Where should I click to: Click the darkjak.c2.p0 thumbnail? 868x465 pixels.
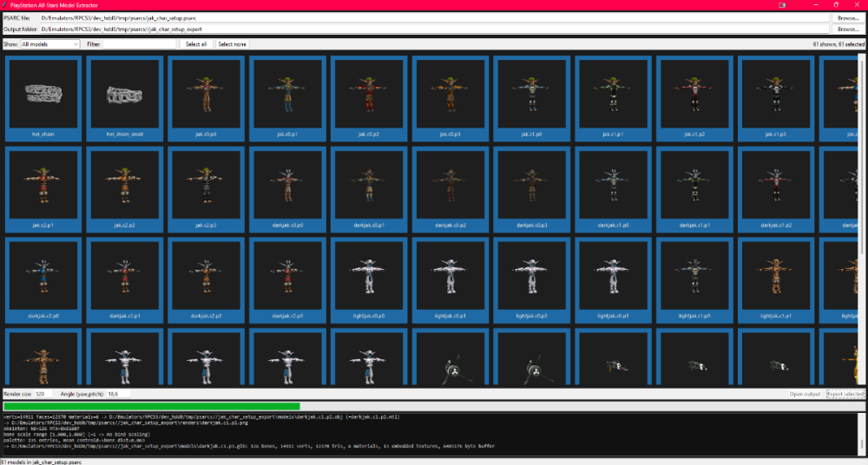43,280
